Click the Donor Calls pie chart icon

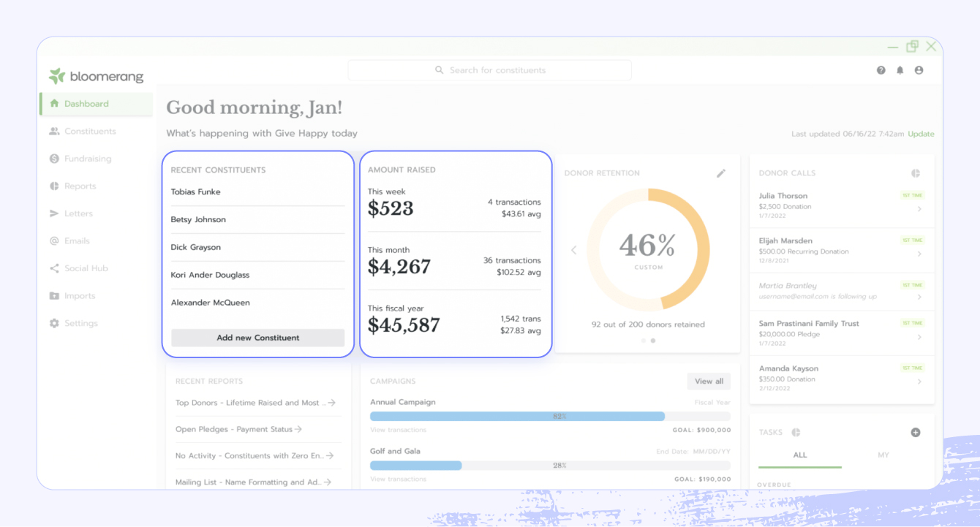915,172
